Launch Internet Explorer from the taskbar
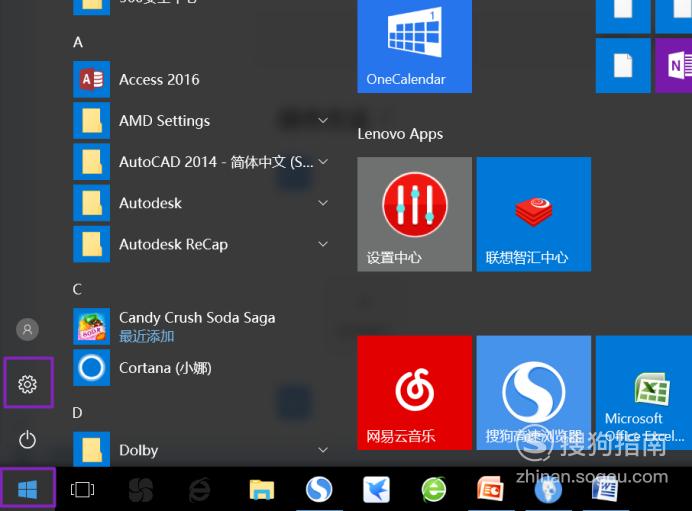 199,489
